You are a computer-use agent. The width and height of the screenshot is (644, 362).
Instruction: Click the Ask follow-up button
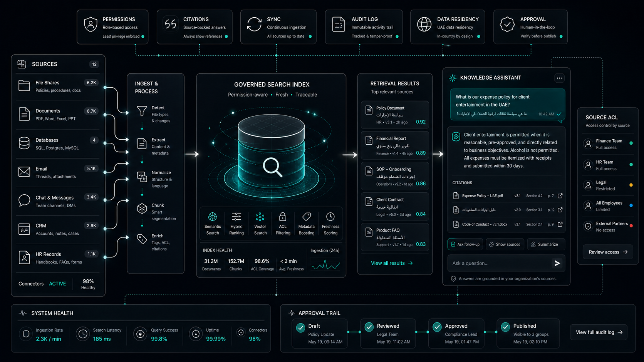(x=465, y=244)
